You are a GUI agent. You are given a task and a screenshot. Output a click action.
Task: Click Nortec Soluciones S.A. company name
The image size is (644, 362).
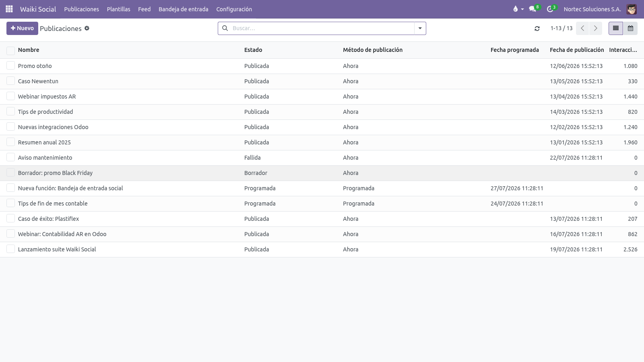[x=592, y=9]
